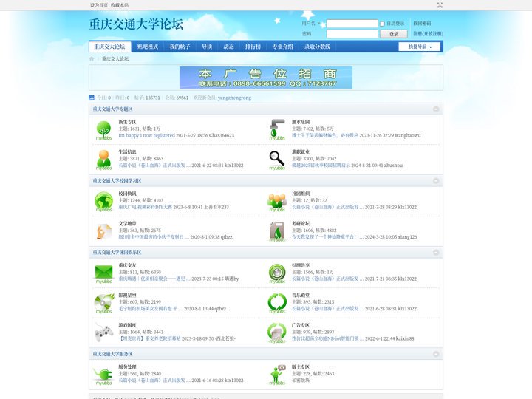Click poster name kaixin88 under 广告专区

pyautogui.click(x=404, y=338)
